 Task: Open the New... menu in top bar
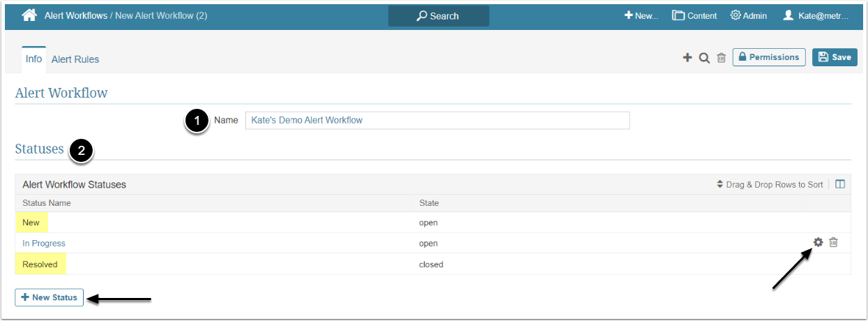click(x=641, y=16)
